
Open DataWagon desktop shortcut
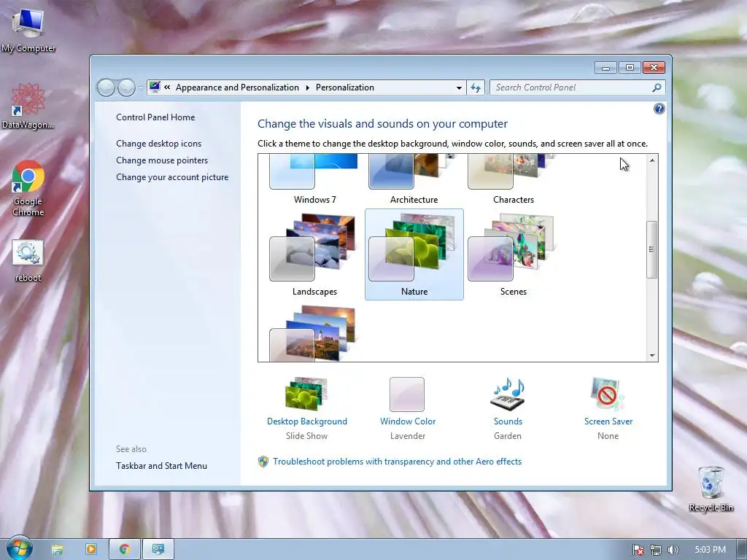pos(28,106)
